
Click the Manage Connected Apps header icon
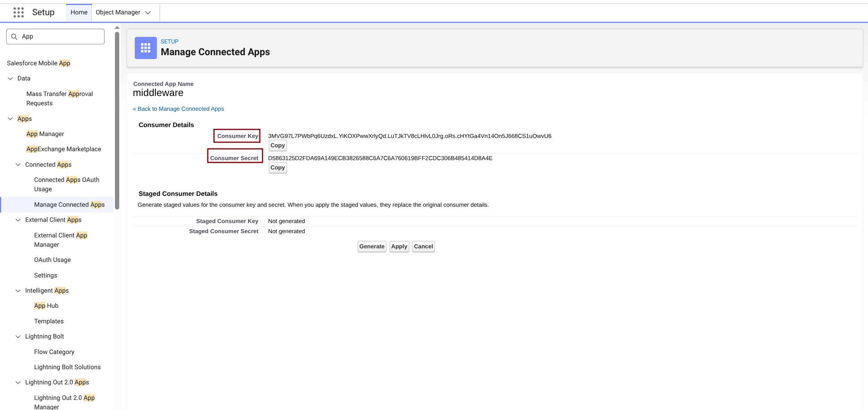[x=146, y=48]
